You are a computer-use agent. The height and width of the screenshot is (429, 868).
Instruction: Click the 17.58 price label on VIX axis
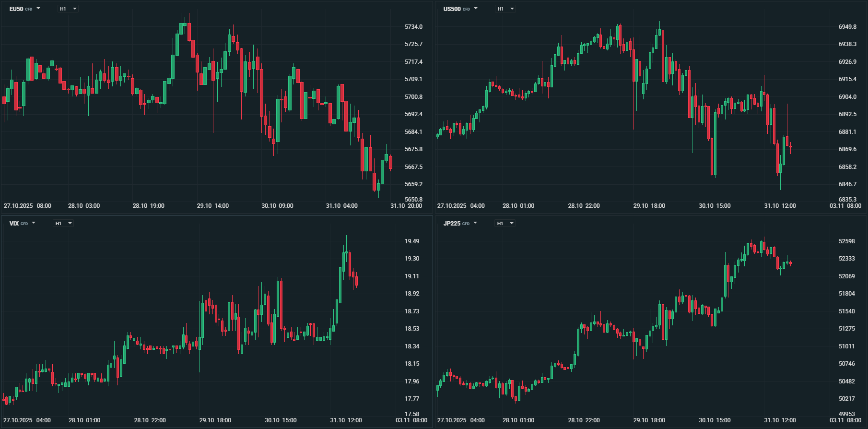click(x=412, y=414)
